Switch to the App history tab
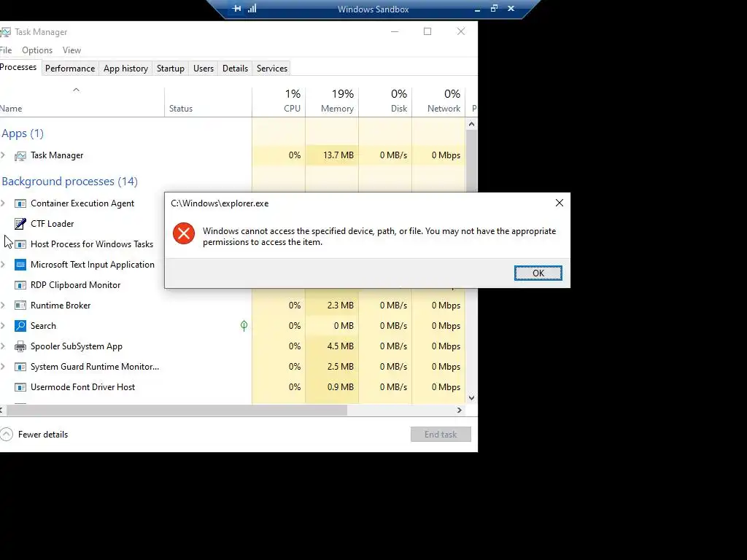This screenshot has width=747, height=560. pos(125,69)
